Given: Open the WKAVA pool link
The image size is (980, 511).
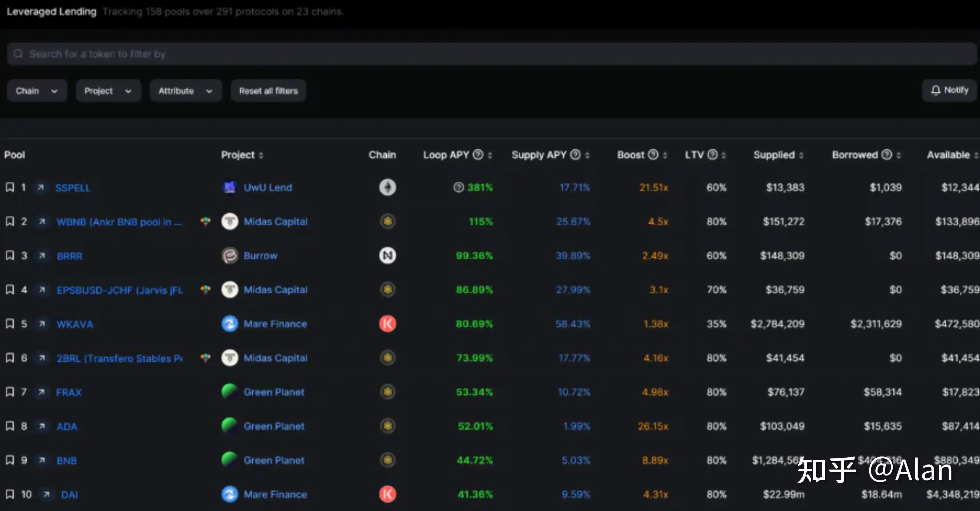Looking at the screenshot, I should pyautogui.click(x=75, y=324).
